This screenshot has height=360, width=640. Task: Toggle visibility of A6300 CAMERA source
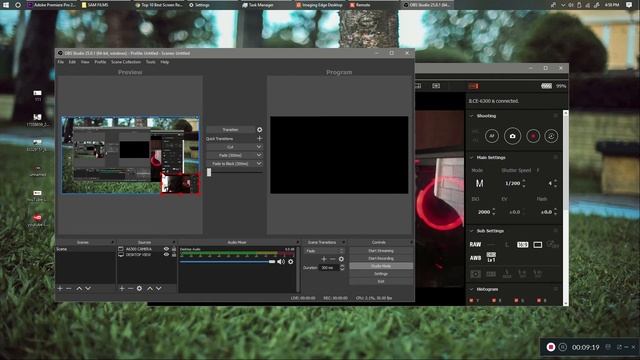166,249
